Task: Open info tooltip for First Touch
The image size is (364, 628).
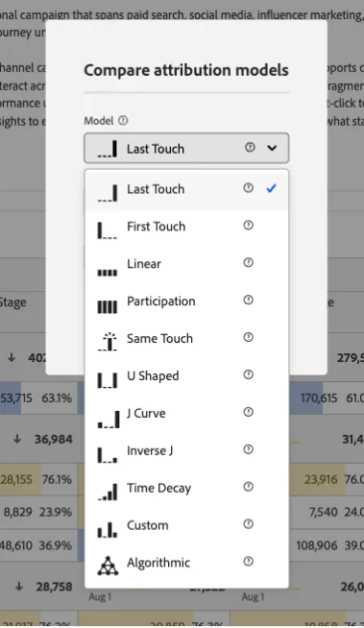Action: [249, 225]
